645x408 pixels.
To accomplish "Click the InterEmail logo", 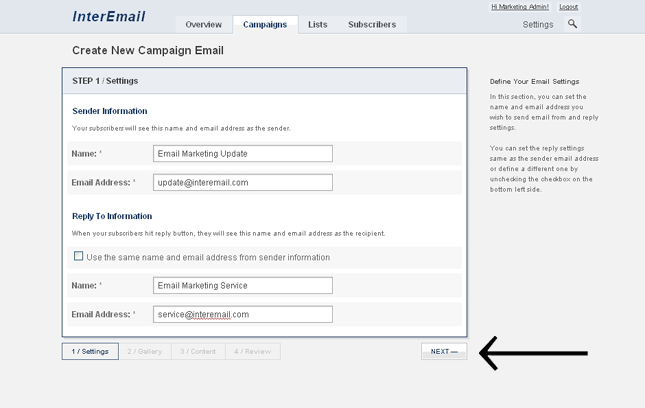I will (109, 17).
